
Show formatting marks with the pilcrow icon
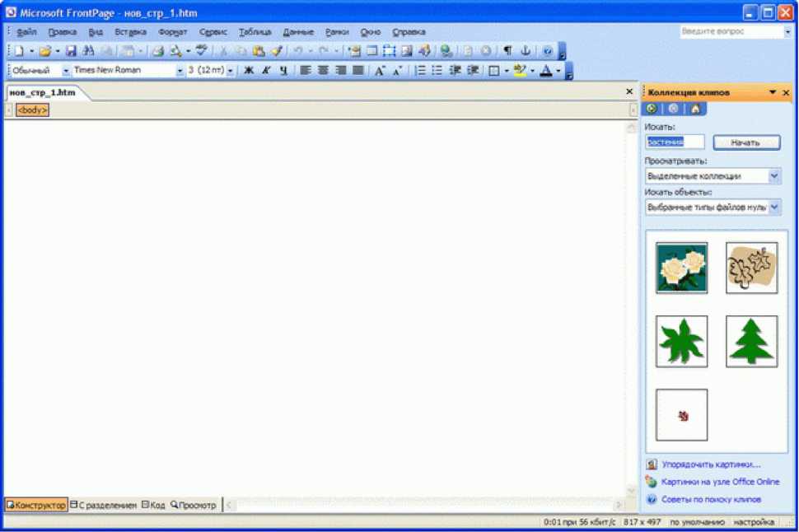(507, 51)
